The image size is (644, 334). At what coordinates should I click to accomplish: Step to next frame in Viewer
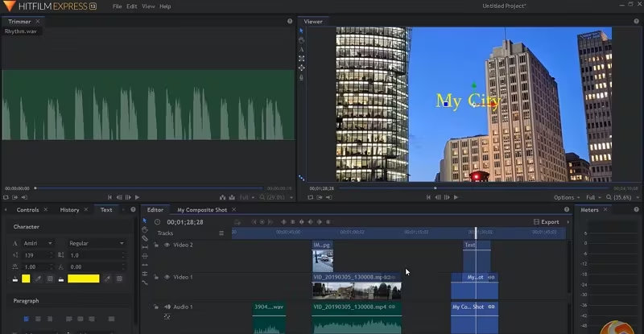[x=447, y=197]
